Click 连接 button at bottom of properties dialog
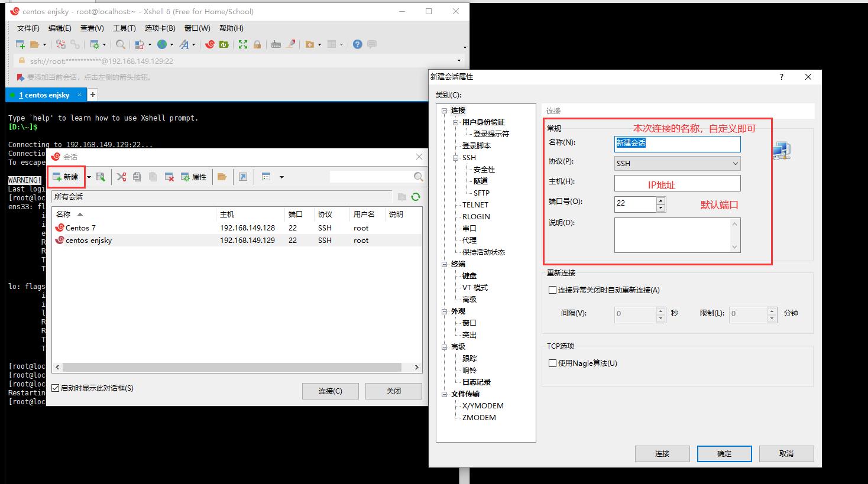Image resolution: width=868 pixels, height=484 pixels. coord(662,454)
